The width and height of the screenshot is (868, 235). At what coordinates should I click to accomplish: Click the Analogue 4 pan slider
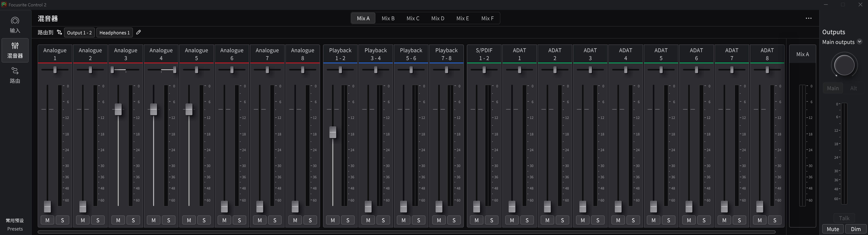click(161, 70)
